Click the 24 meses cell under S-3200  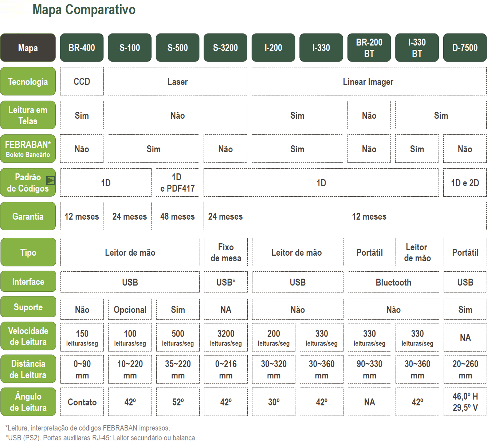[x=225, y=216]
